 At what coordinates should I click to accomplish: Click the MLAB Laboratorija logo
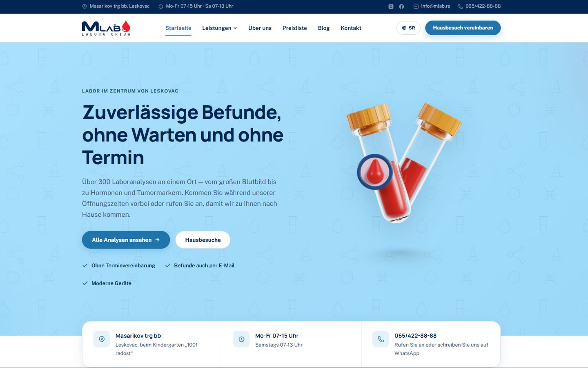click(106, 28)
